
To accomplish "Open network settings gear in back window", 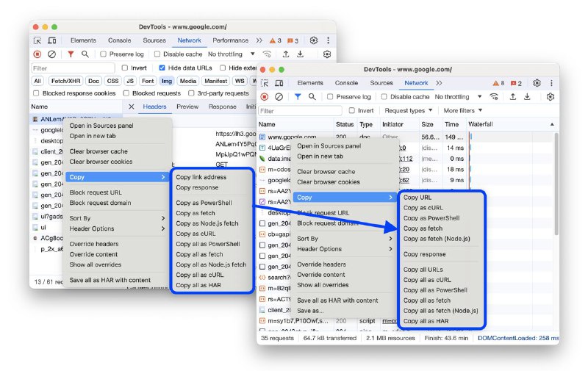I will [327, 54].
